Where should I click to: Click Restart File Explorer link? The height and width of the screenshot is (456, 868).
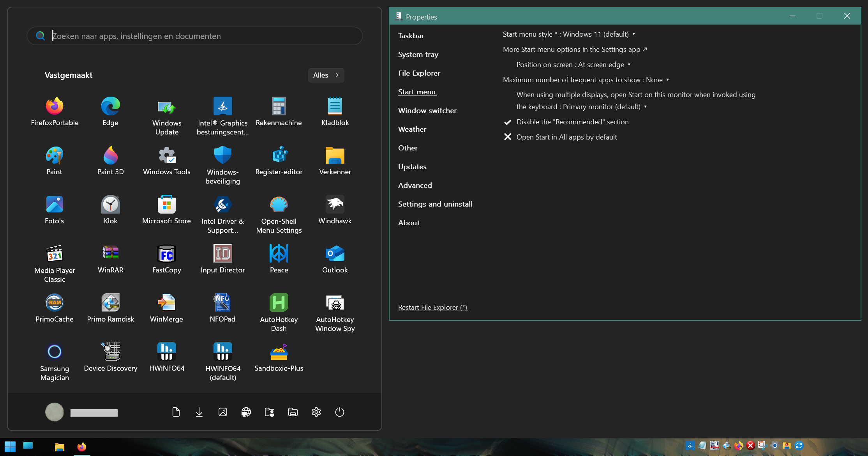tap(432, 308)
